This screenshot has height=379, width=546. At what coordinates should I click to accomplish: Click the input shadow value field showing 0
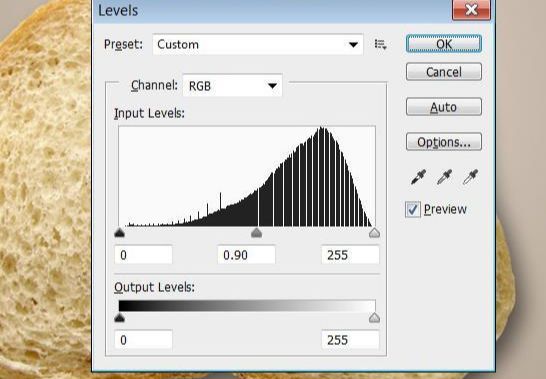point(143,255)
